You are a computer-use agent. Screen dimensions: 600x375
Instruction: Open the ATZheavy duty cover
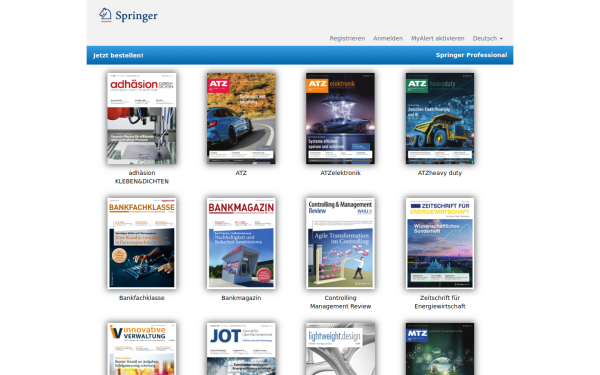pos(440,119)
